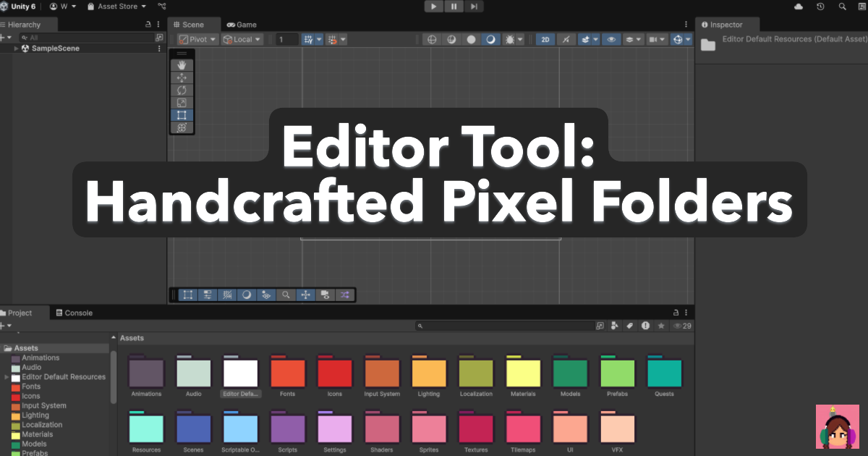Viewport: 868px width, 456px height.
Task: Select the Transform tool
Action: [x=182, y=127]
